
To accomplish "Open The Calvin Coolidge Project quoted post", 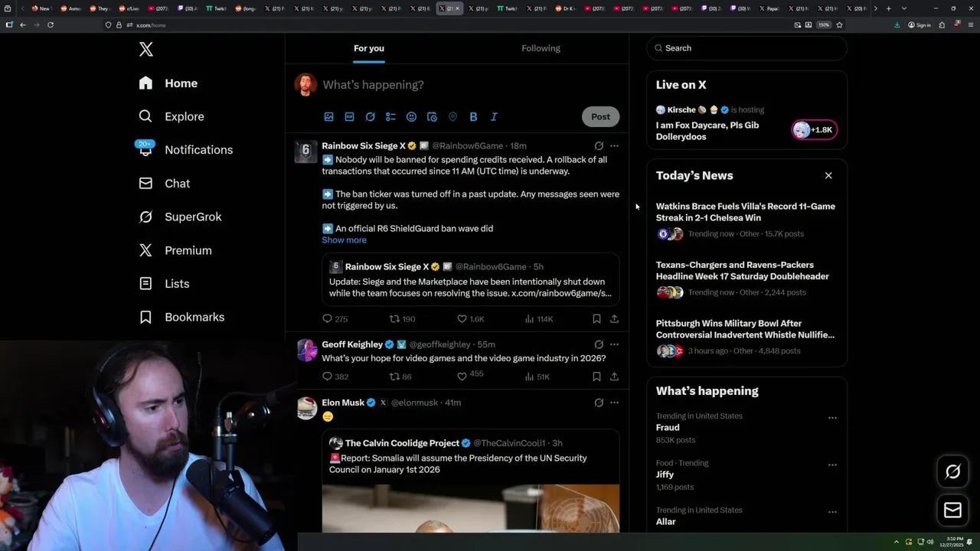I will click(471, 481).
